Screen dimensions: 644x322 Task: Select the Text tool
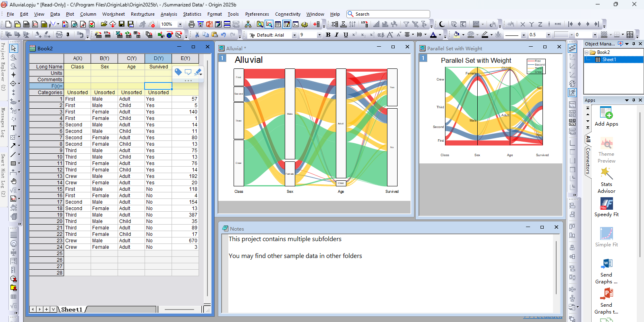pos(13,128)
